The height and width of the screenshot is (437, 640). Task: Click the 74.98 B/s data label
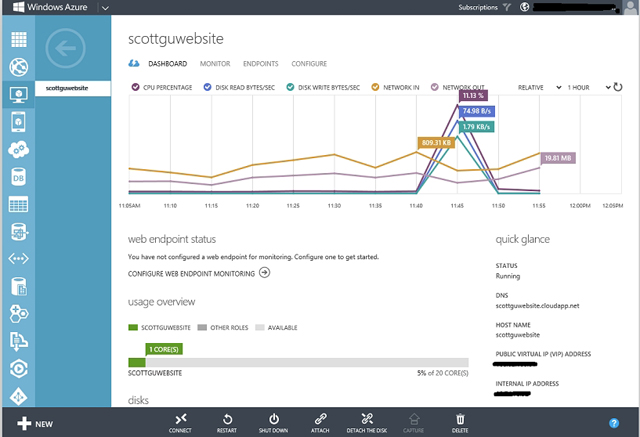click(x=476, y=111)
